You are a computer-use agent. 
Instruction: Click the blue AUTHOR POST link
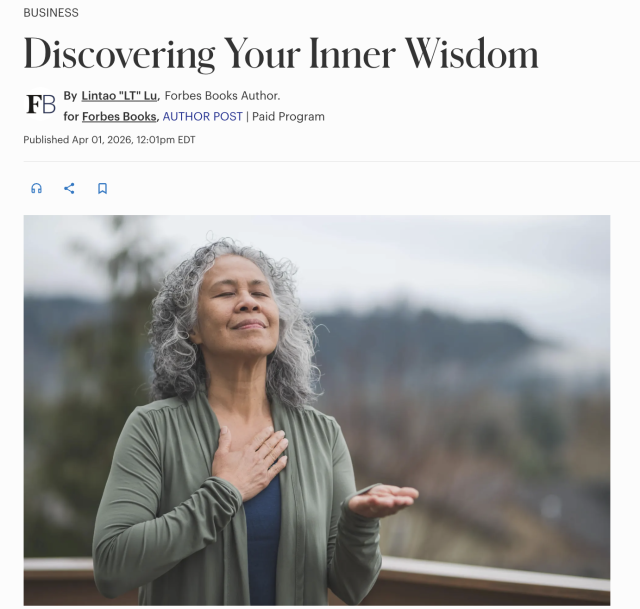pos(202,117)
